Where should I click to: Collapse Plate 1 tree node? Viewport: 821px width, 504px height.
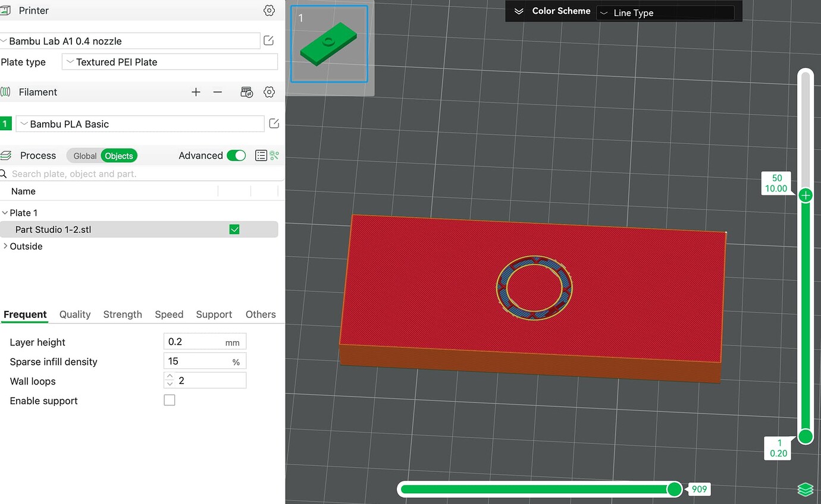(x=5, y=213)
